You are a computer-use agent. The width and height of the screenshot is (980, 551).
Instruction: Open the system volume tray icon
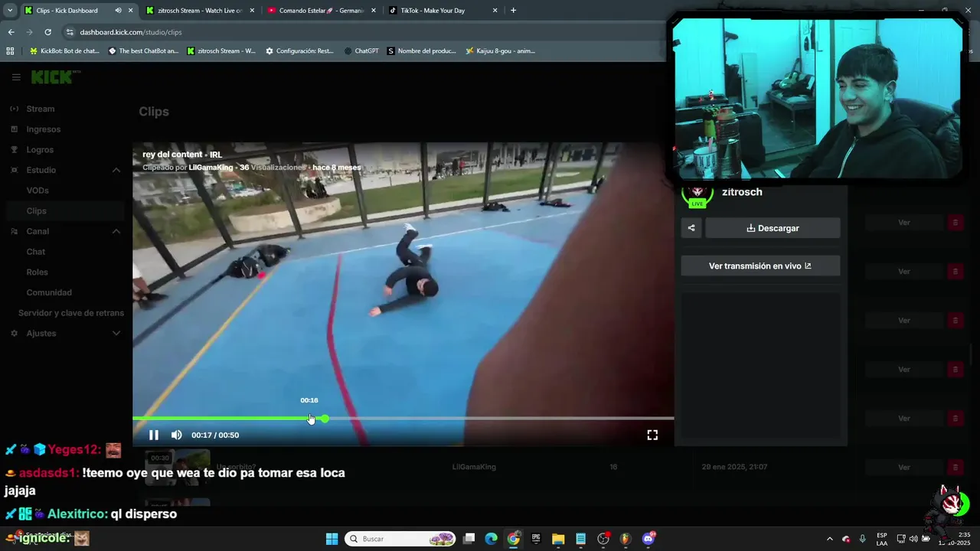click(913, 539)
